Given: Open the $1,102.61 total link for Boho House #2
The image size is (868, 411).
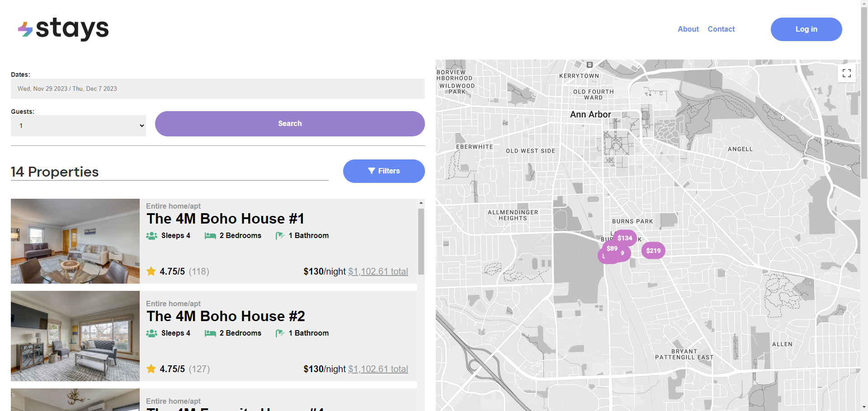Looking at the screenshot, I should [x=378, y=369].
